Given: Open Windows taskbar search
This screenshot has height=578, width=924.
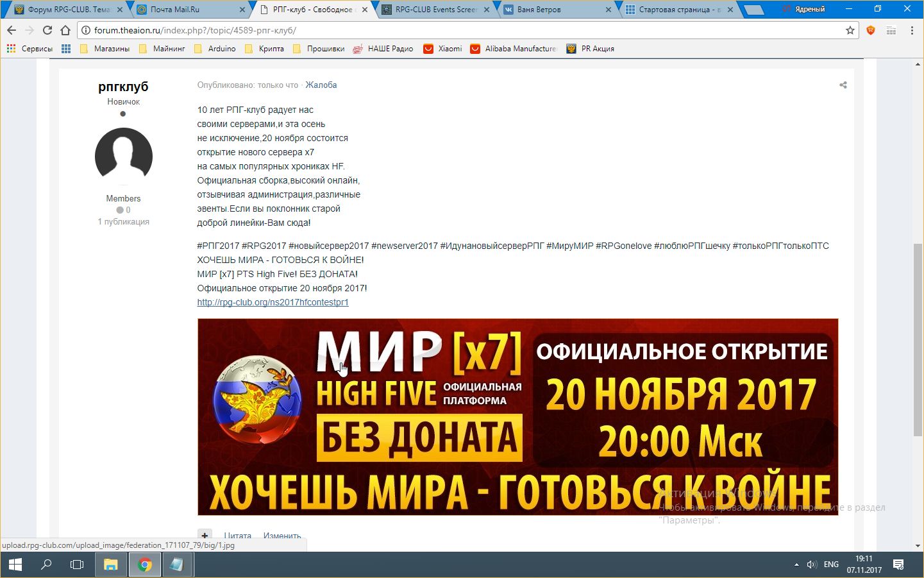Looking at the screenshot, I should pos(46,565).
